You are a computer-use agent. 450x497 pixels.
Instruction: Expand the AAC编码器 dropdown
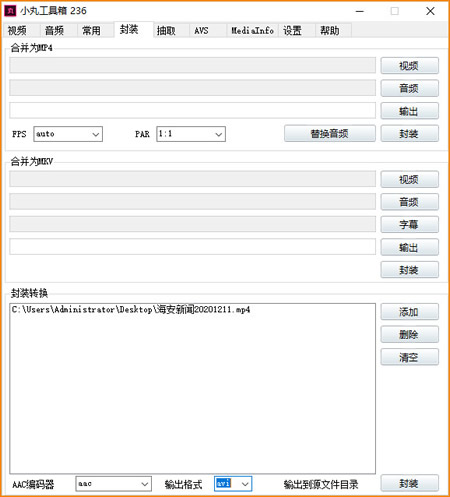(x=114, y=484)
